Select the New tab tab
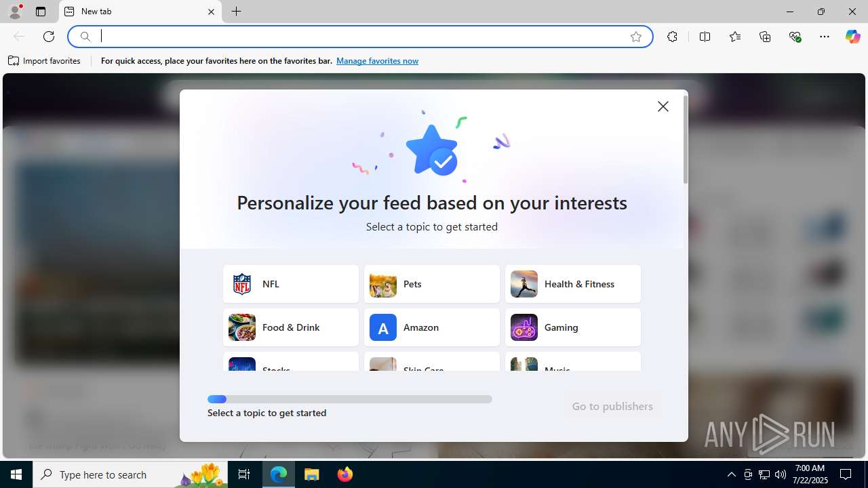Viewport: 868px width, 488px height. pyautogui.click(x=140, y=12)
